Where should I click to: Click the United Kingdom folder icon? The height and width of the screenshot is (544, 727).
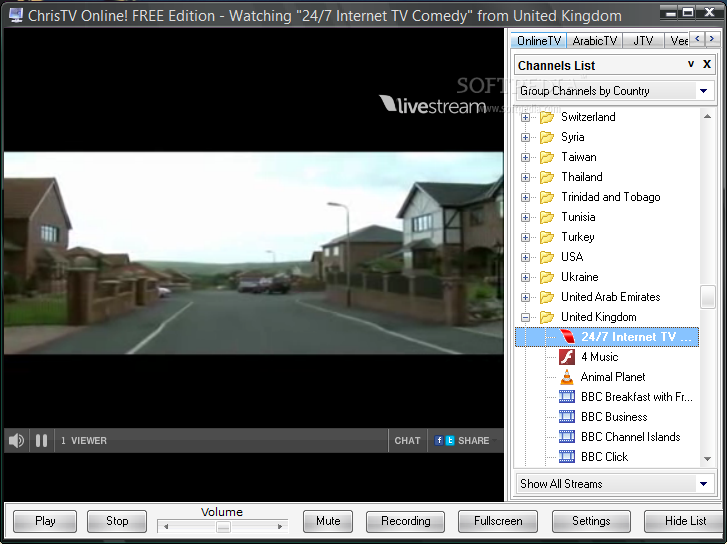point(547,317)
